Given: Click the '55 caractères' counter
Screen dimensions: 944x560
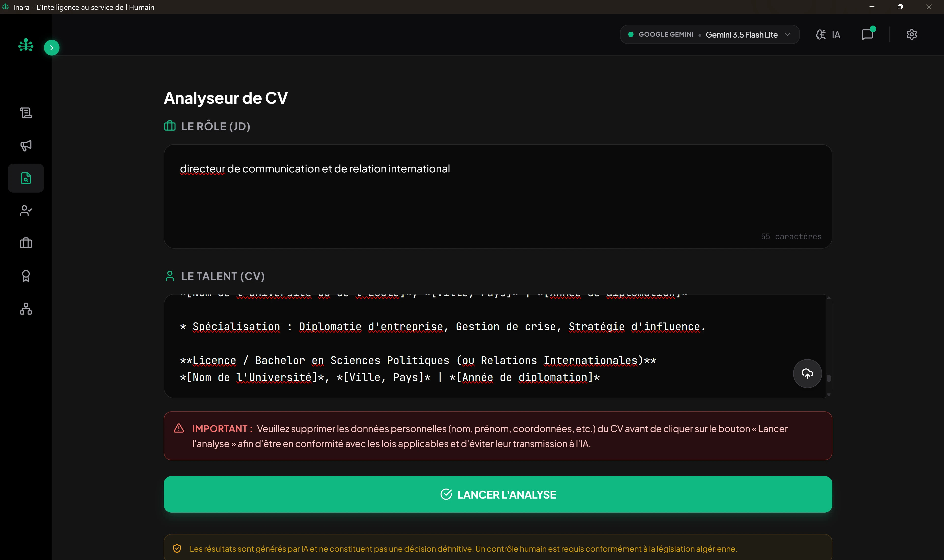Looking at the screenshot, I should (x=791, y=236).
